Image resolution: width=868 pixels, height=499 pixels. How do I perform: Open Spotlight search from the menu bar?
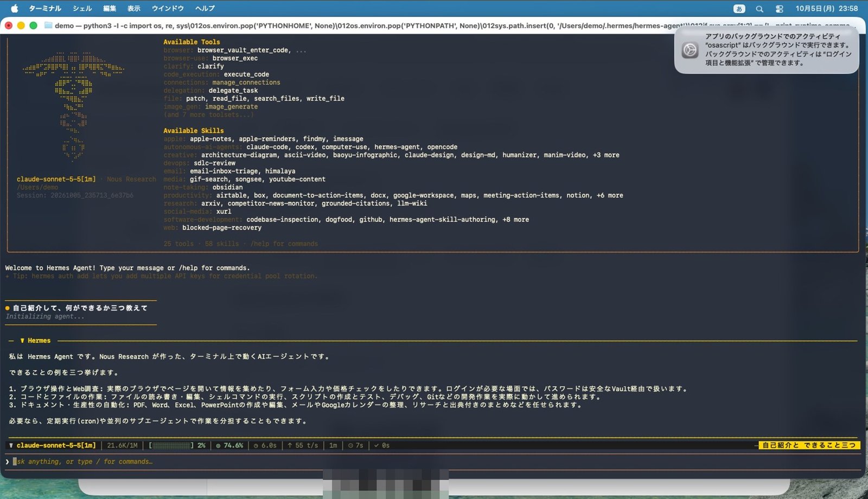click(759, 9)
